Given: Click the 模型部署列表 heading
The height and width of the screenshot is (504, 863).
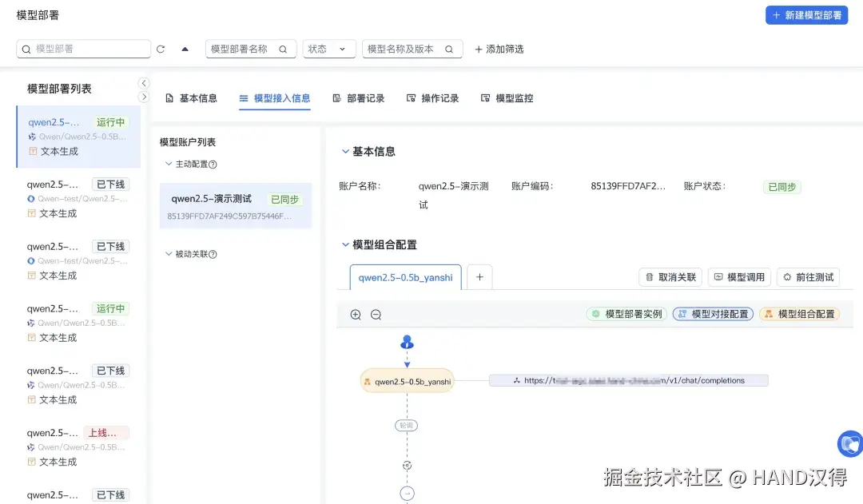Looking at the screenshot, I should pos(59,89).
